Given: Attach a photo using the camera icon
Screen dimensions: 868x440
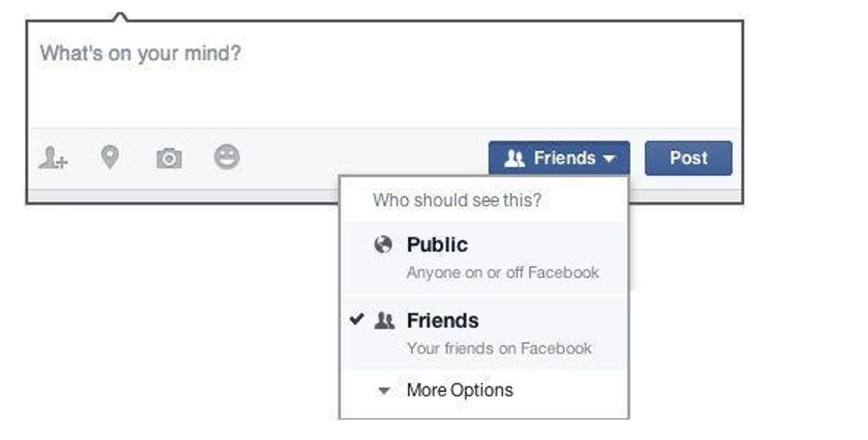Looking at the screenshot, I should pos(168,158).
